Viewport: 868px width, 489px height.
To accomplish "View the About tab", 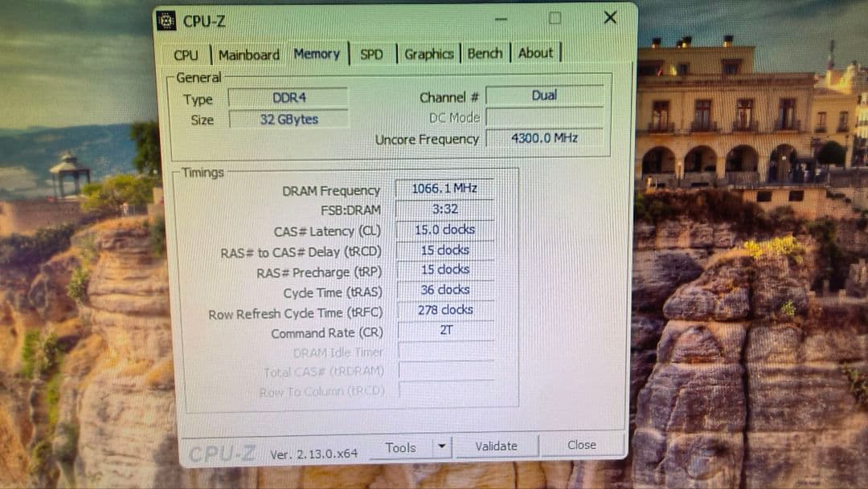I will pos(535,52).
